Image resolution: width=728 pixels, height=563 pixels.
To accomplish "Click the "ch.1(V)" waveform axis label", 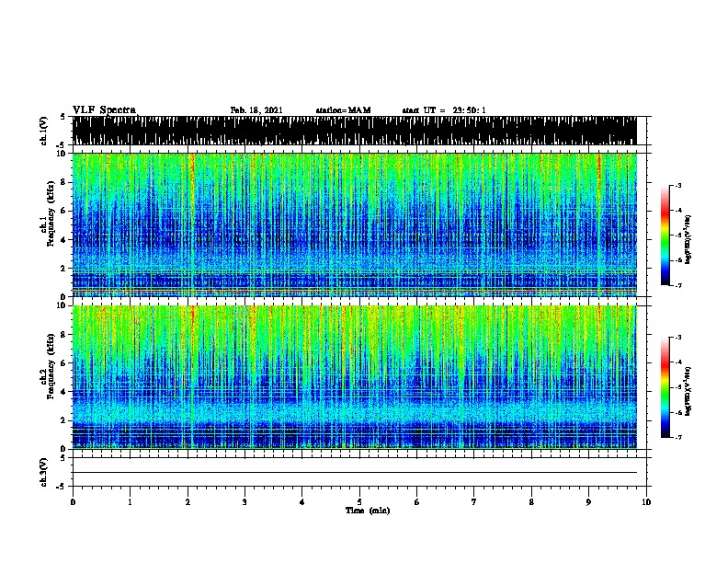I will [44, 131].
